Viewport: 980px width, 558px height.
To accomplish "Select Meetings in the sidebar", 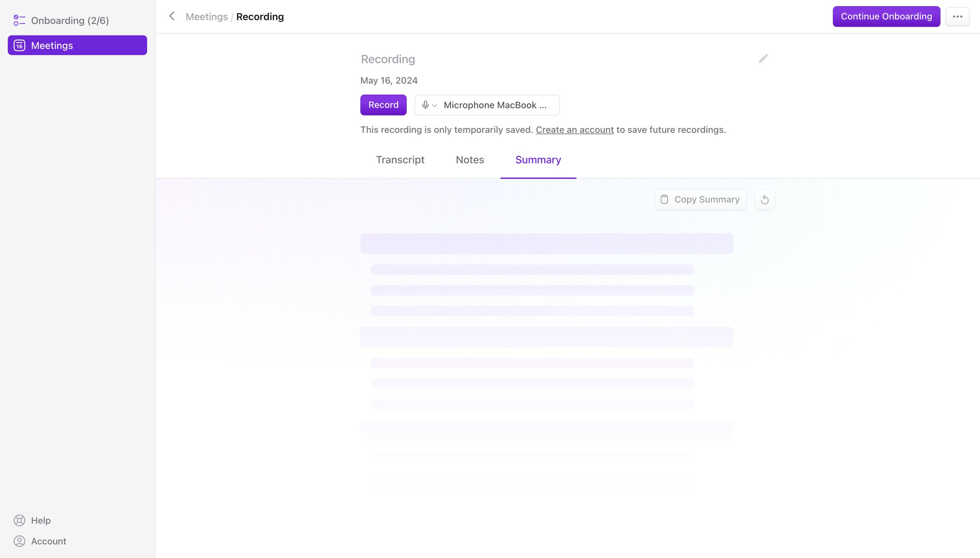I will [x=77, y=45].
